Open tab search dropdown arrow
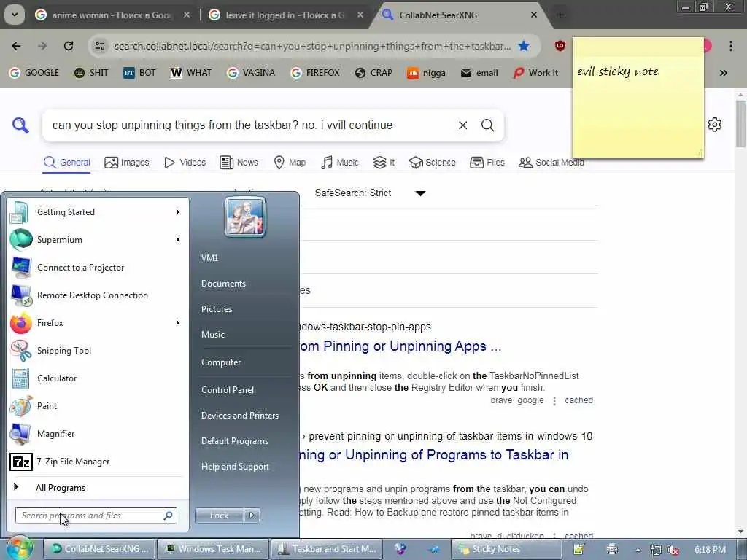Image resolution: width=747 pixels, height=560 pixels. (x=15, y=15)
